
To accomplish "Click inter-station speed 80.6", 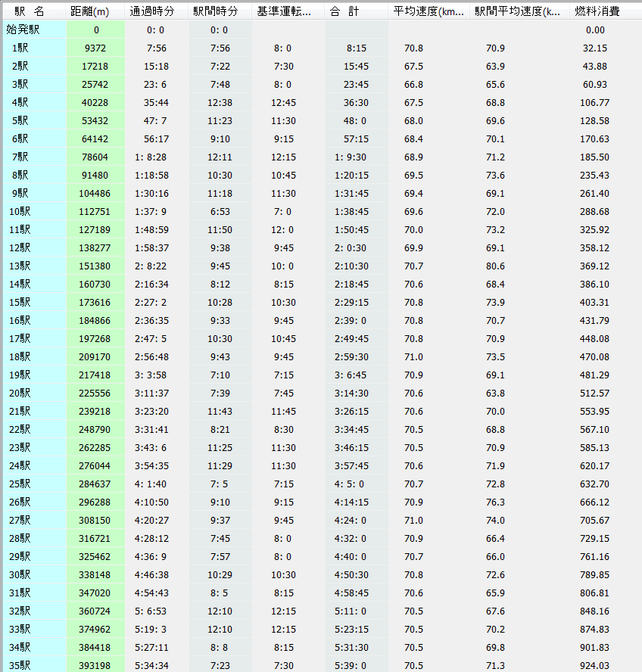I will (495, 266).
